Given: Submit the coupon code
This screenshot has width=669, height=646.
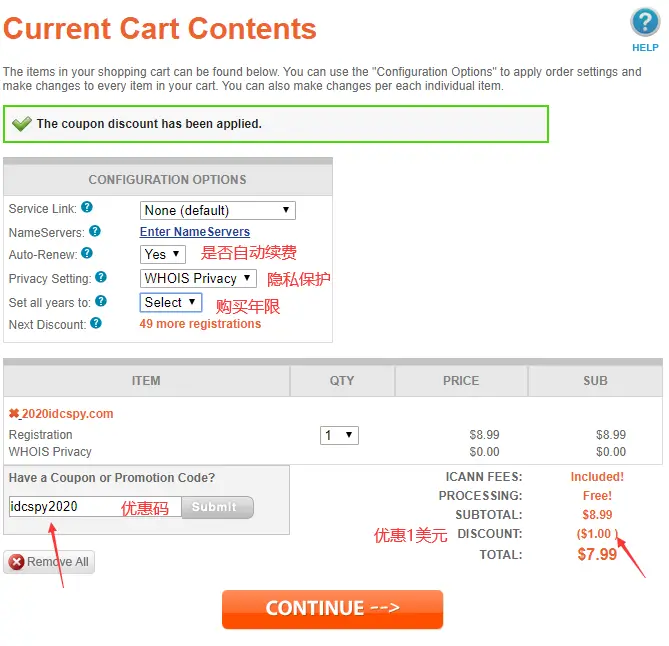Looking at the screenshot, I should click(218, 507).
